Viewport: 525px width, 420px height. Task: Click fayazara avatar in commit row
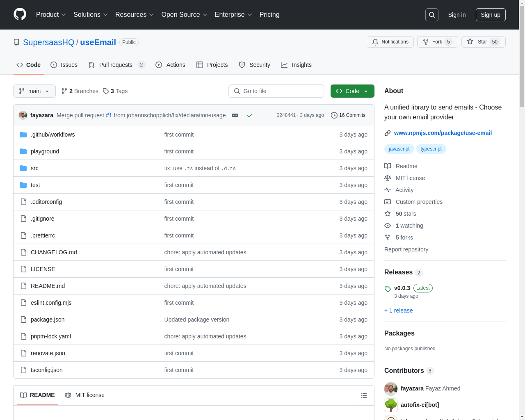click(23, 115)
